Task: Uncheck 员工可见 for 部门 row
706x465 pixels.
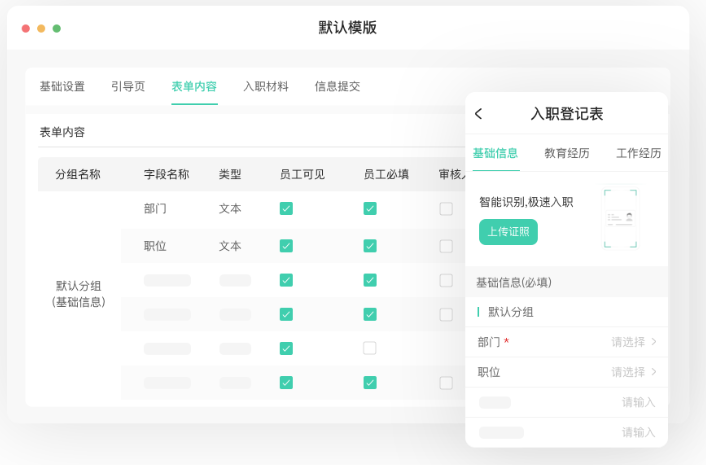Action: (x=286, y=209)
